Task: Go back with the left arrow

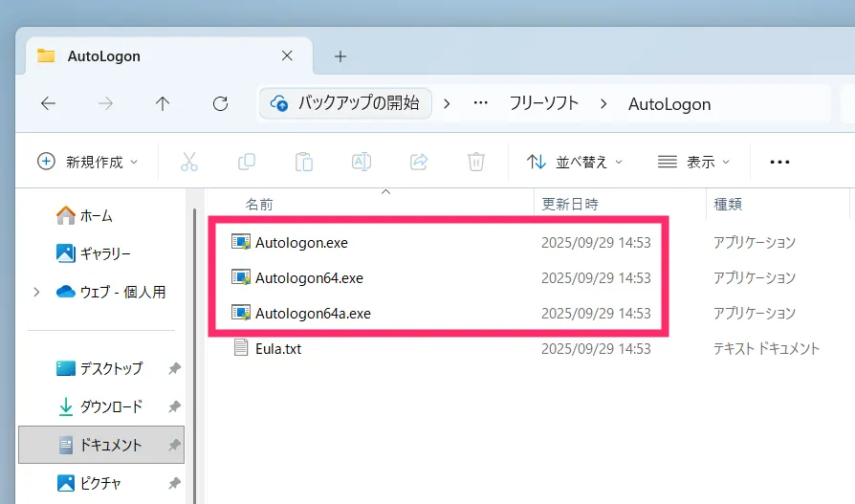Action: click(49, 103)
